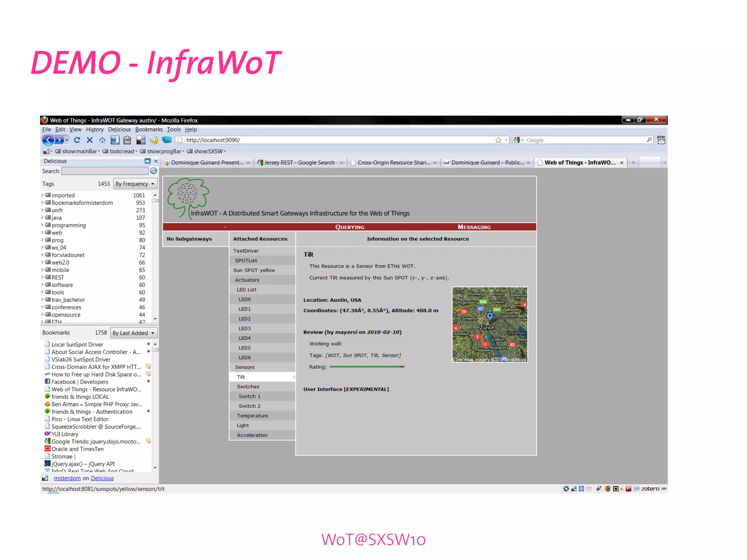The height and width of the screenshot is (560, 747).
Task: Bookmark the page with the star icon
Action: (498, 140)
